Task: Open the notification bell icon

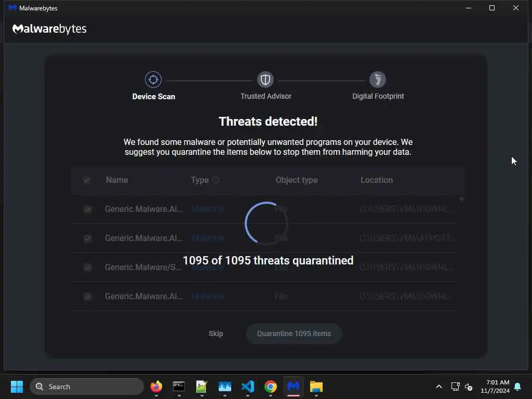Action: tap(517, 387)
